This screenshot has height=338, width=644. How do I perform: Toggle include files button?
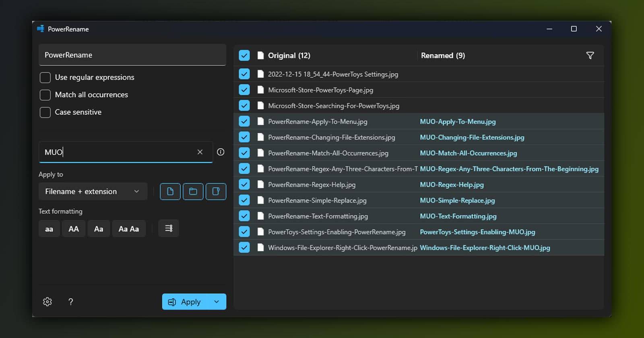click(x=170, y=192)
